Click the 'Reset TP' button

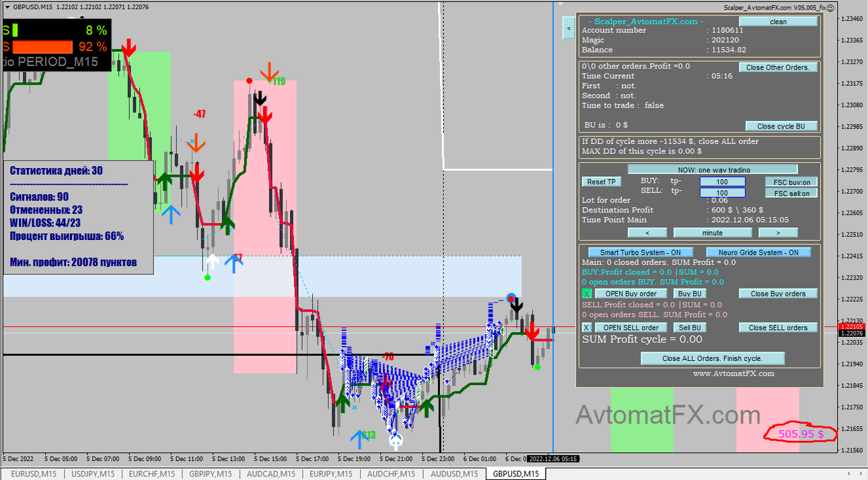pos(602,182)
